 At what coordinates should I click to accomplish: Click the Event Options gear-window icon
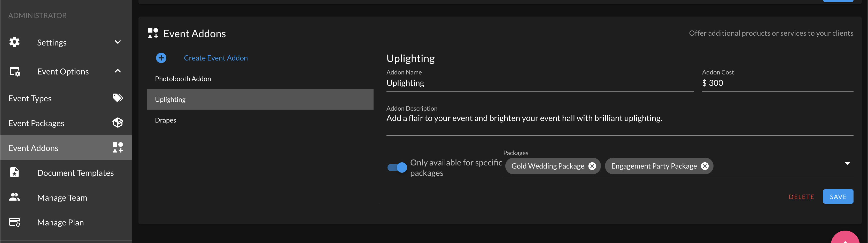(x=15, y=71)
